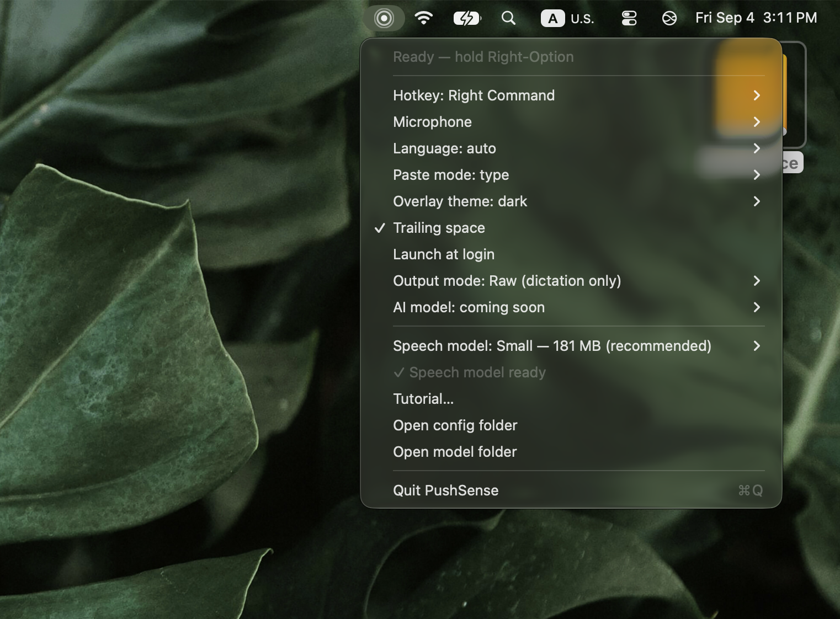This screenshot has width=840, height=619.
Task: Click the PushSense menu bar icon
Action: coord(384,18)
